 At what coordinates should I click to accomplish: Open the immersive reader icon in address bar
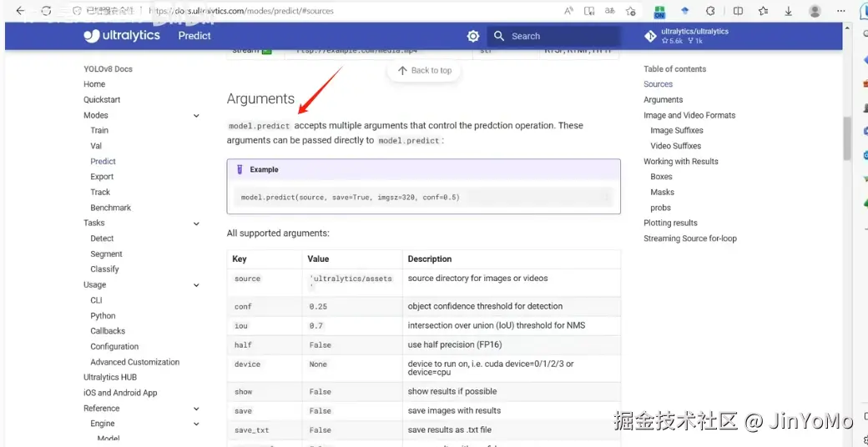pyautogui.click(x=589, y=11)
